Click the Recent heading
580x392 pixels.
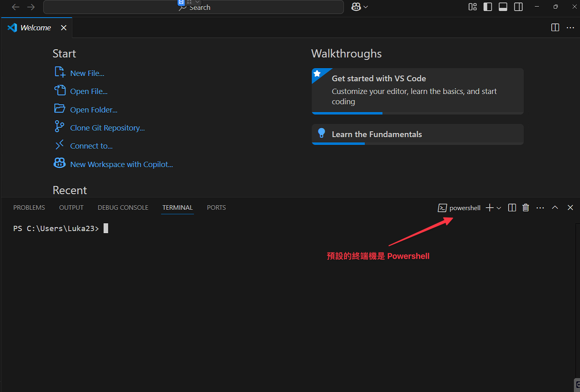pos(70,190)
